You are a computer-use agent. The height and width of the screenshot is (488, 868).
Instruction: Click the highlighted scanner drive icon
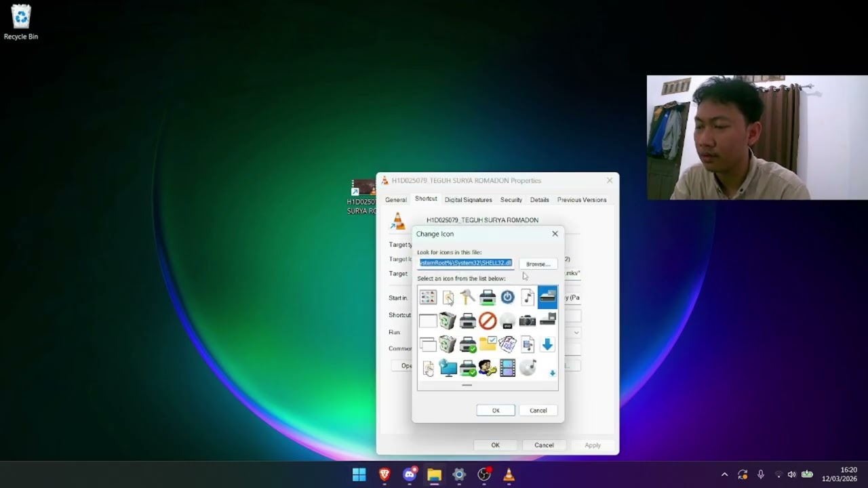pos(547,297)
